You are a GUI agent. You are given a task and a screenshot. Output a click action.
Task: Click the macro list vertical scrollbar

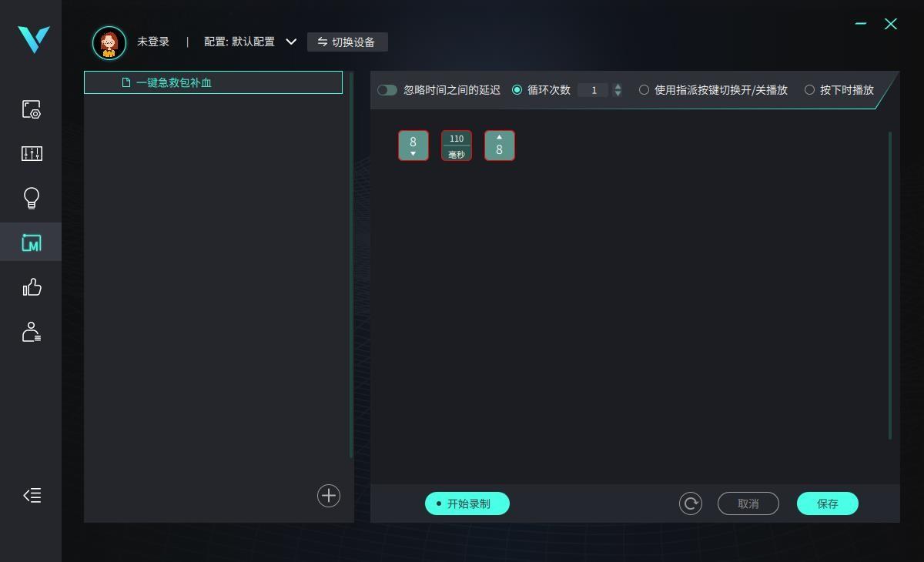(x=351, y=265)
